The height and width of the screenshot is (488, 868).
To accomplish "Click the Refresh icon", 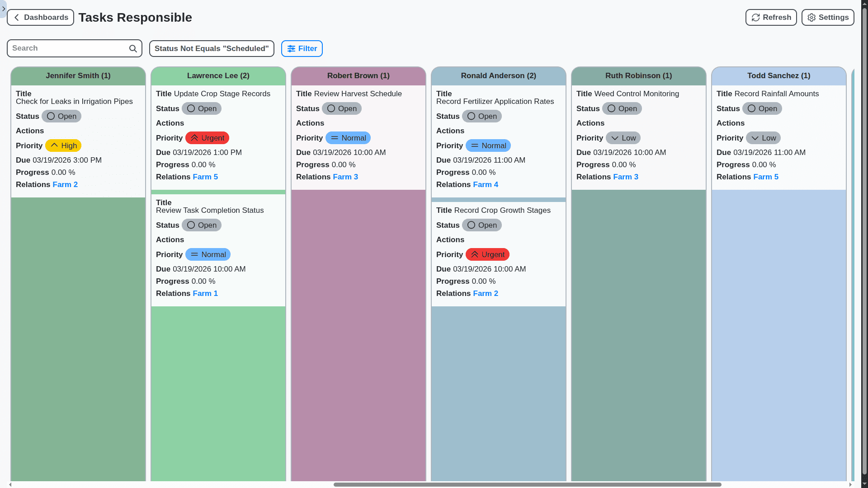I will point(755,17).
